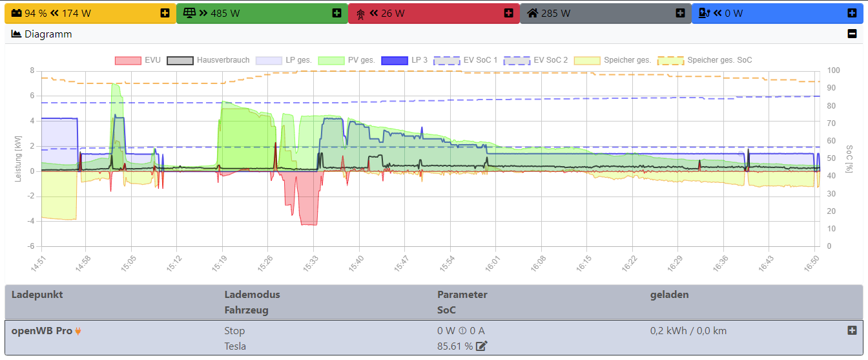Click the Tesla vehicle name
868x360 pixels.
(235, 346)
